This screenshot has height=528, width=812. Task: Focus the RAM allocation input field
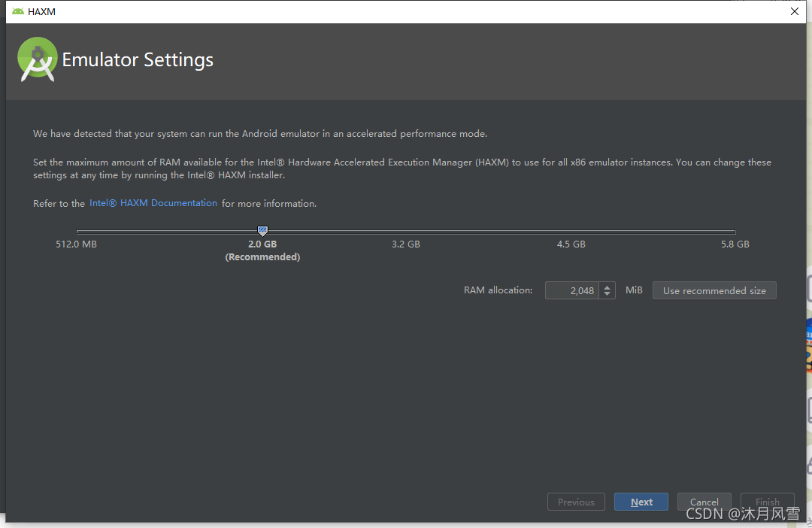[572, 290]
